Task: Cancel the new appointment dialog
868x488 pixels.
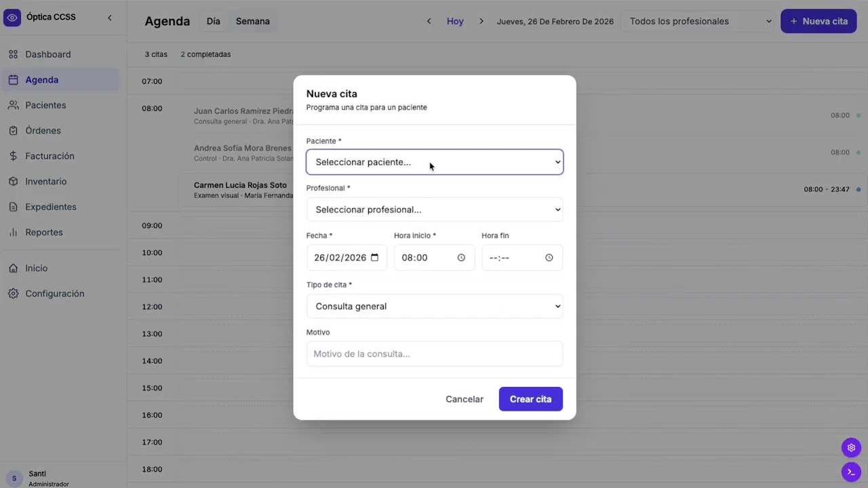Action: coord(465,399)
